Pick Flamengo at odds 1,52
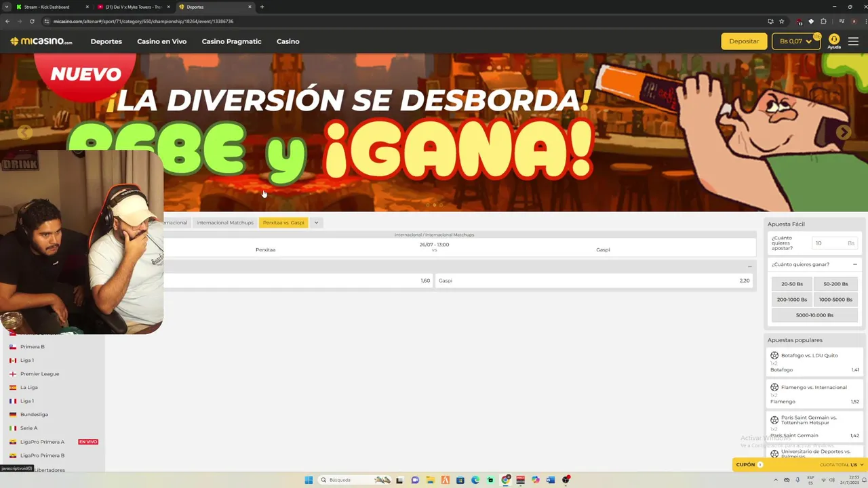The image size is (868, 488). pyautogui.click(x=814, y=402)
